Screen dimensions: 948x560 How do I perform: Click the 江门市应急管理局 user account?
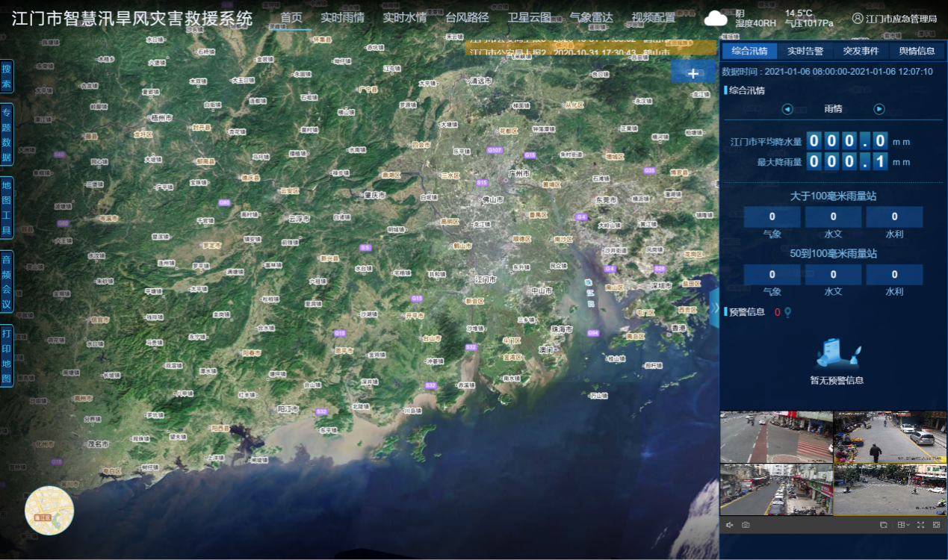894,19
